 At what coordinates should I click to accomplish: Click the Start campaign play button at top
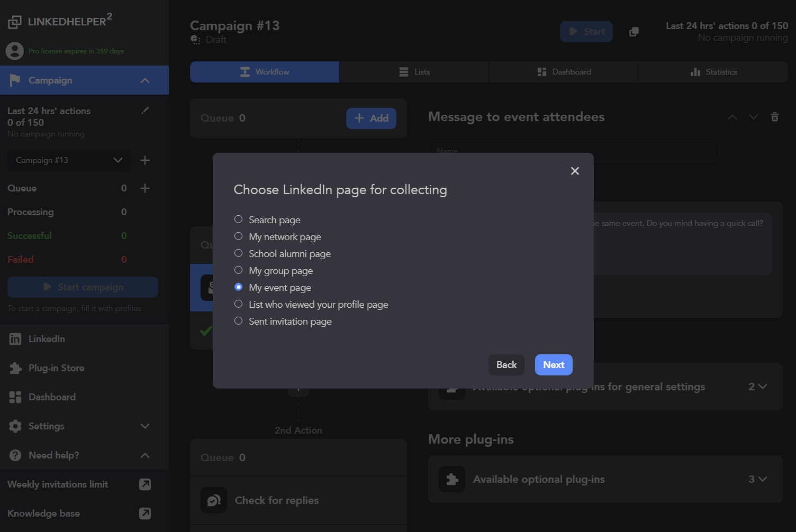click(586, 32)
